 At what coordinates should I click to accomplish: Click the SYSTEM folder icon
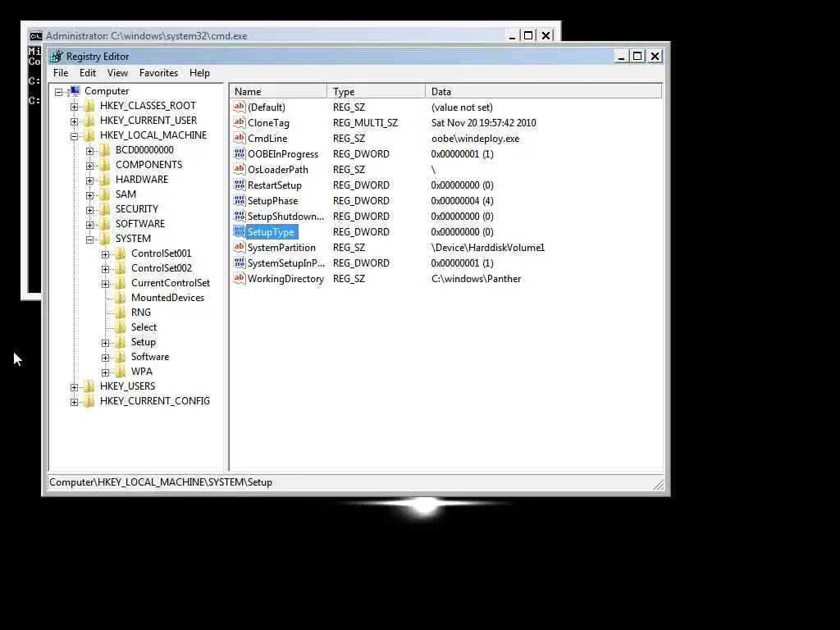(x=105, y=239)
